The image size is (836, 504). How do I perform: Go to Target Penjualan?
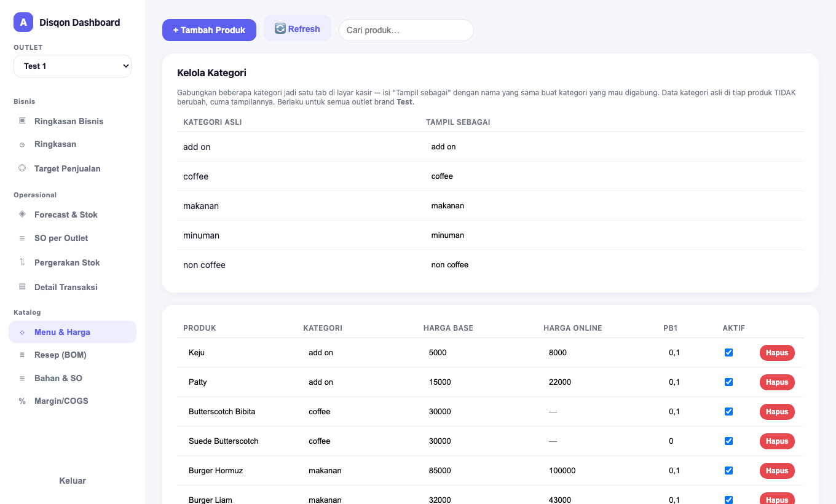point(73,168)
